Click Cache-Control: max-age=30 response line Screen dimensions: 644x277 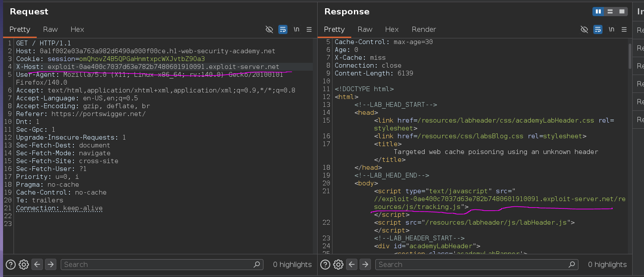(384, 42)
